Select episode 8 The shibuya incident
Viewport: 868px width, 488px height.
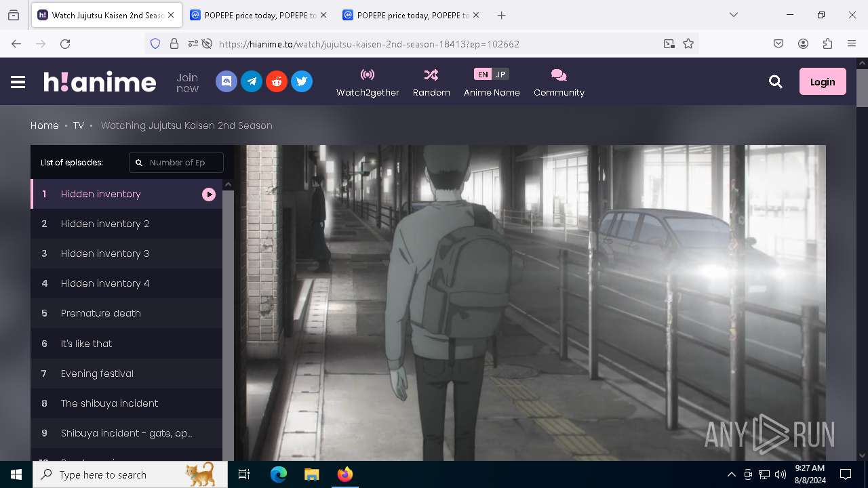[126, 403]
